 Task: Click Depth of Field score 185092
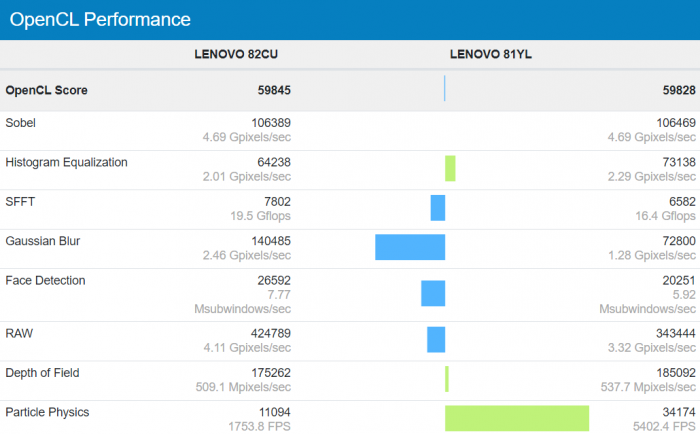click(676, 373)
